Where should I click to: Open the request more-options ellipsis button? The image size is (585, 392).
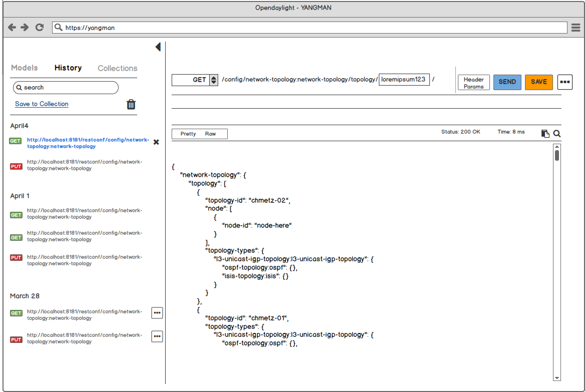[565, 82]
